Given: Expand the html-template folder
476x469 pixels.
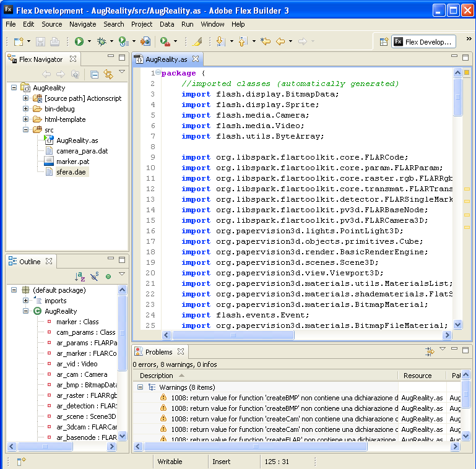Looking at the screenshot, I should pos(26,119).
